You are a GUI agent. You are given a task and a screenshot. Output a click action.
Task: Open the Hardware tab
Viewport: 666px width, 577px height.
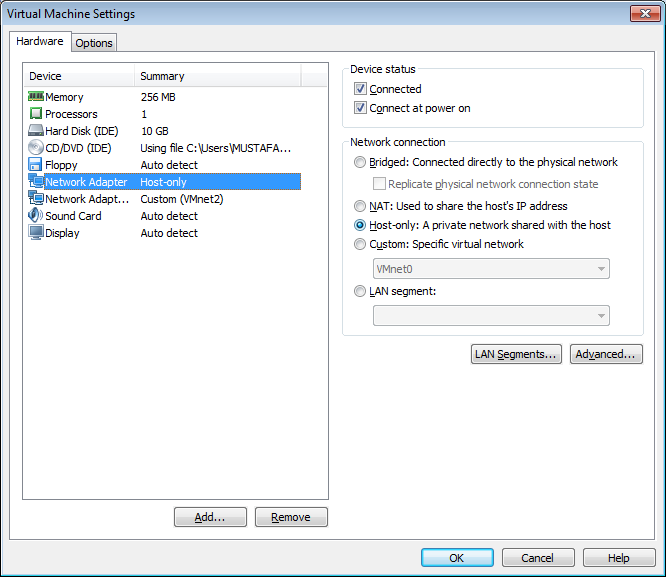point(40,41)
